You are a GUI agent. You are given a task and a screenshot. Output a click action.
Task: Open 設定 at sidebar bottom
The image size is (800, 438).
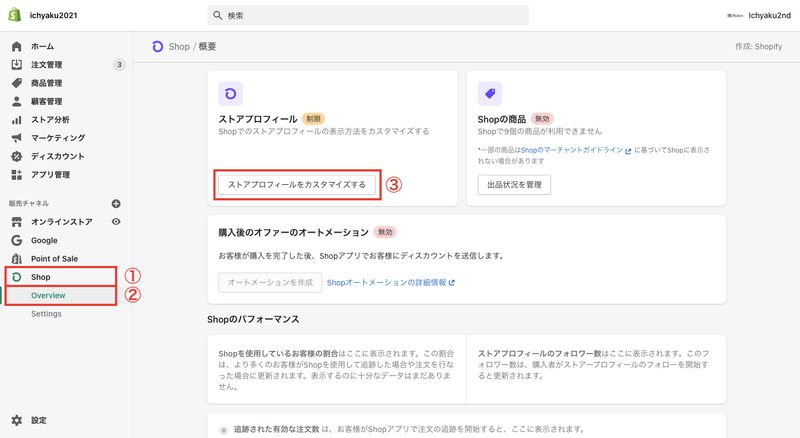click(38, 420)
